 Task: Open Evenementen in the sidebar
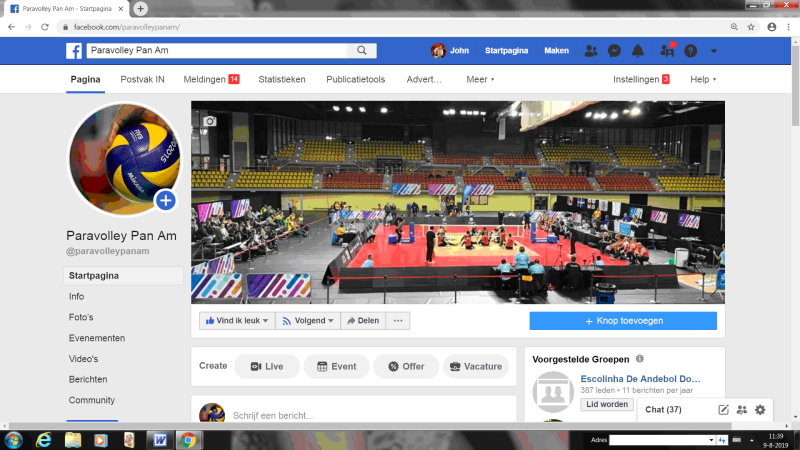[x=97, y=338]
